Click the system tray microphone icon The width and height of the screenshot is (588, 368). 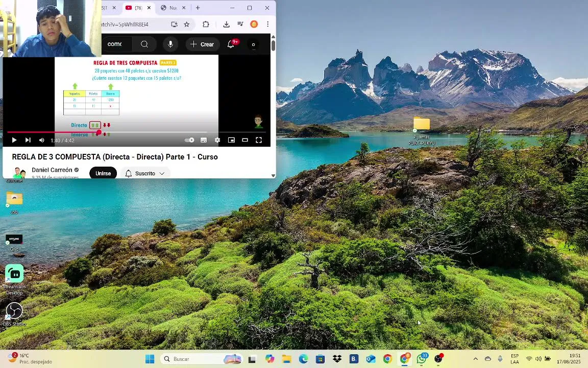point(500,359)
